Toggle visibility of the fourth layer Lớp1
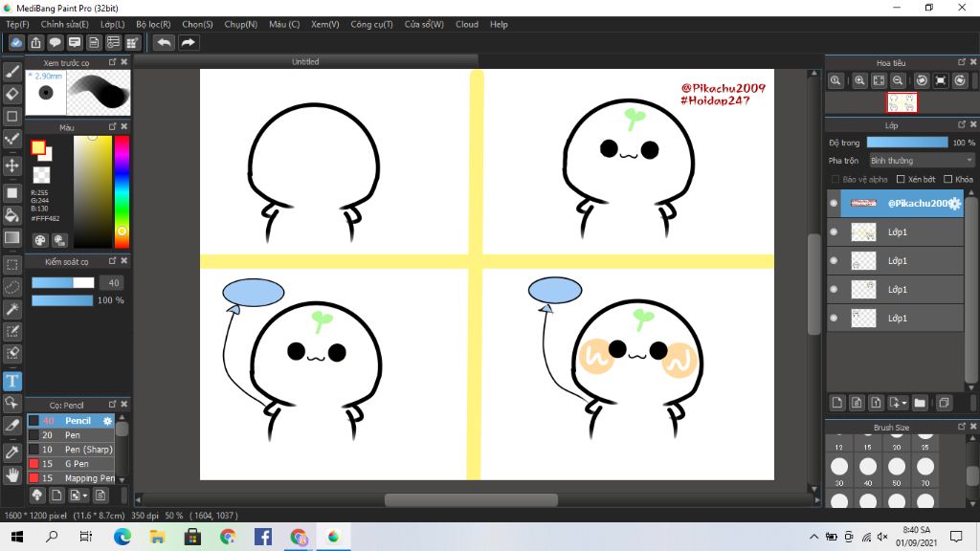The width and height of the screenshot is (980, 551). pyautogui.click(x=834, y=289)
